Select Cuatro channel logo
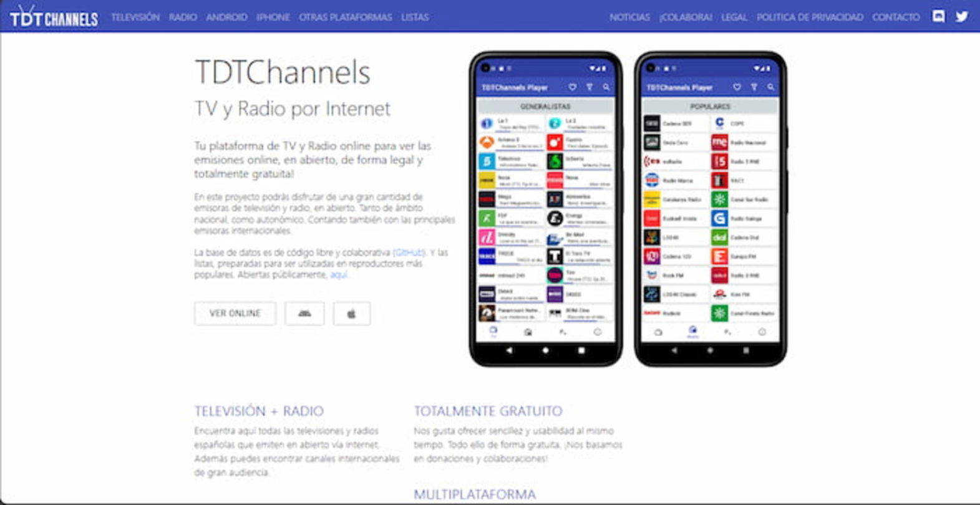Viewport: 980px width, 505px height. tap(555, 142)
